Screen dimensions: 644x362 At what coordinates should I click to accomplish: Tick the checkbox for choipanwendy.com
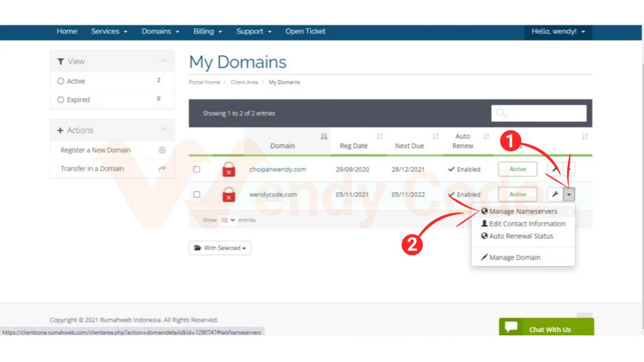point(197,169)
